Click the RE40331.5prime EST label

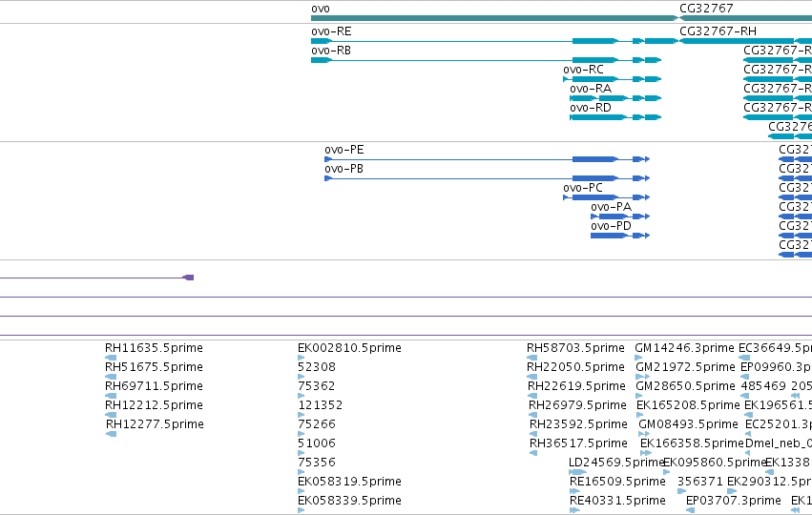(617, 501)
